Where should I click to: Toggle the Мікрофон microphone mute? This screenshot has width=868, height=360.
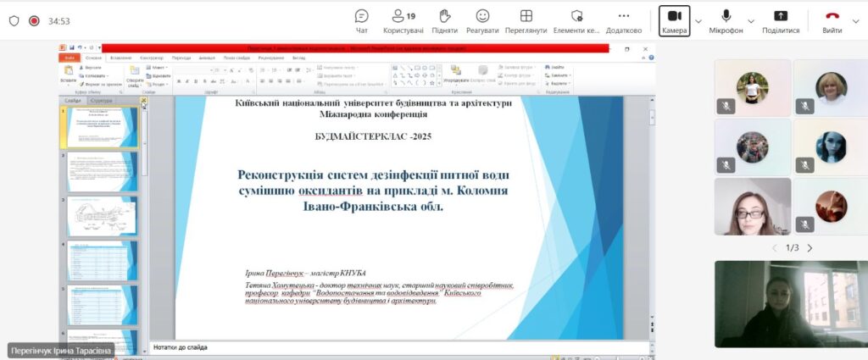pos(726,20)
